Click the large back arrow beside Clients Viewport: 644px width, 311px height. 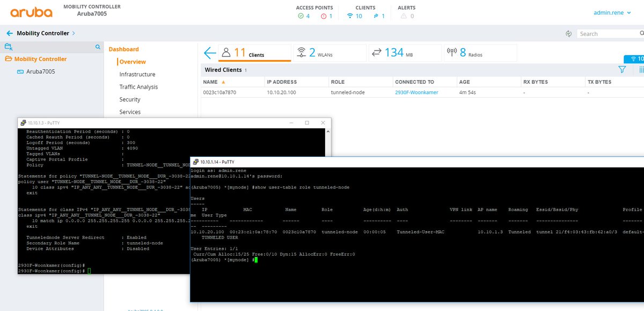(x=210, y=53)
